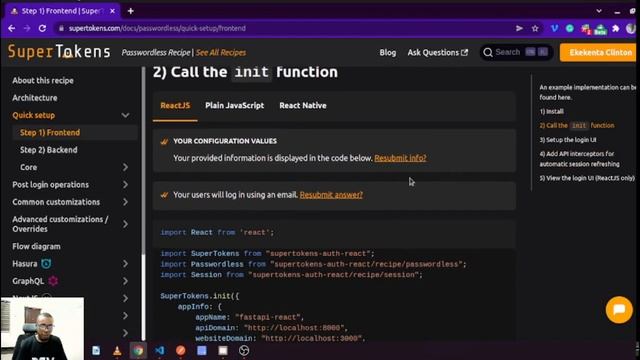640x360 pixels.
Task: Click the Resubmit answer? link
Action: coord(331,195)
